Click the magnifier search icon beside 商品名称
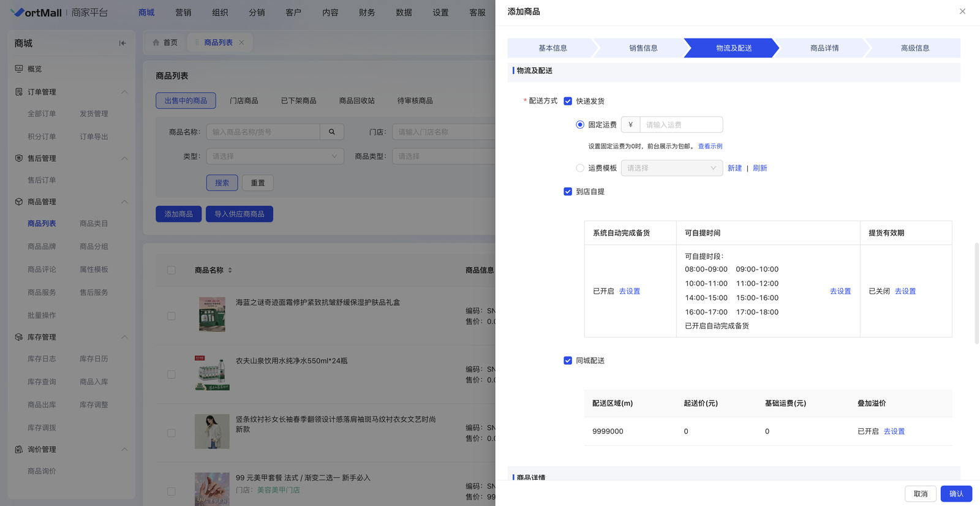Viewport: 980px width, 506px height. [x=332, y=132]
